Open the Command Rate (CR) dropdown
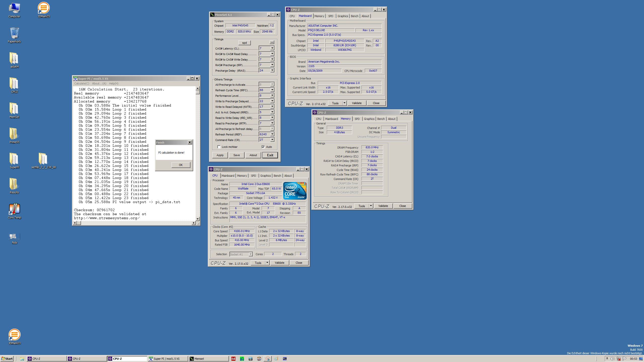This screenshot has width=644, height=362. [x=272, y=140]
